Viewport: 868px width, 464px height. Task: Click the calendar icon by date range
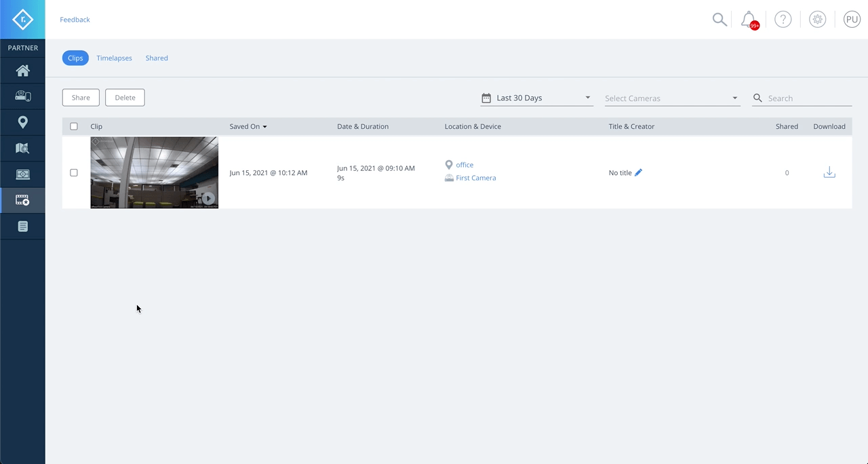click(486, 98)
